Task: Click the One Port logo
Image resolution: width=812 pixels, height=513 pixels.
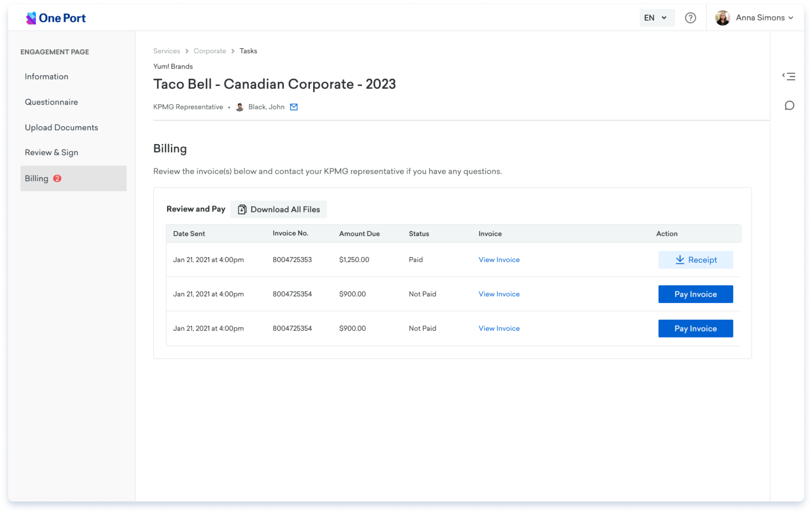Action: coord(56,18)
